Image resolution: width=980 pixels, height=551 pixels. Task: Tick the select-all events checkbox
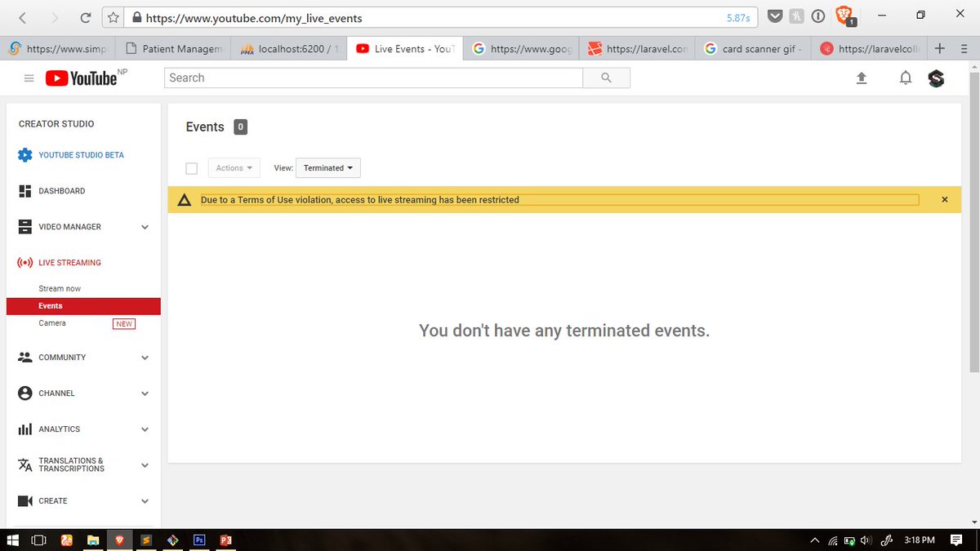(x=192, y=168)
